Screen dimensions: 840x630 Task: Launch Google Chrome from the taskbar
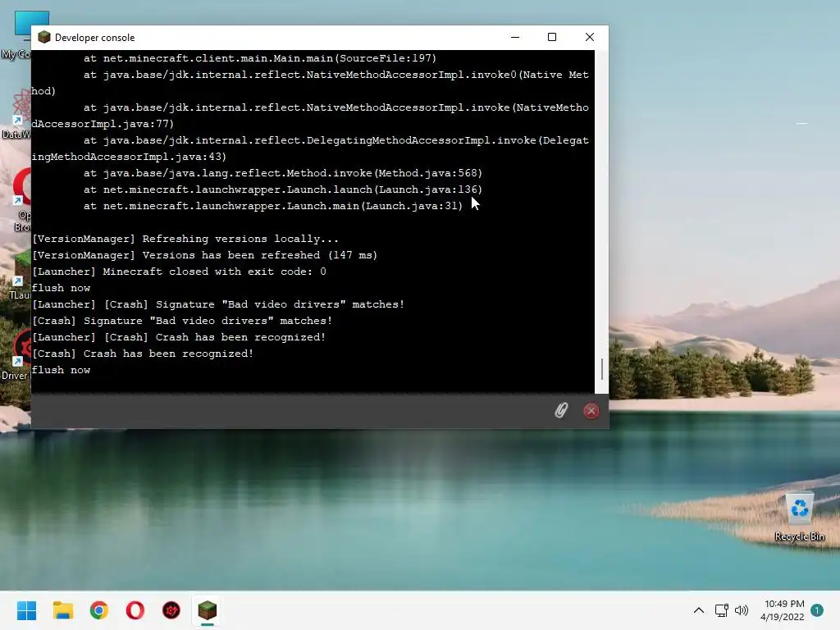click(x=99, y=610)
